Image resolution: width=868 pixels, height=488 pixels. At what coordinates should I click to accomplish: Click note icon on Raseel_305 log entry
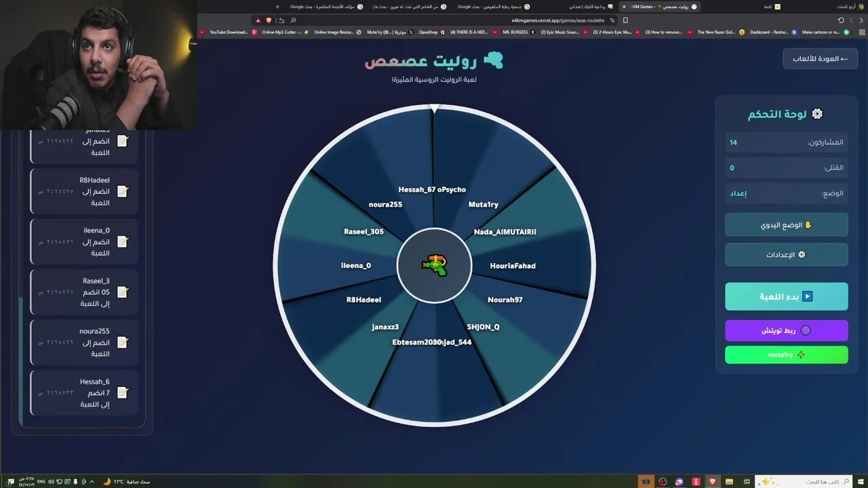[123, 292]
